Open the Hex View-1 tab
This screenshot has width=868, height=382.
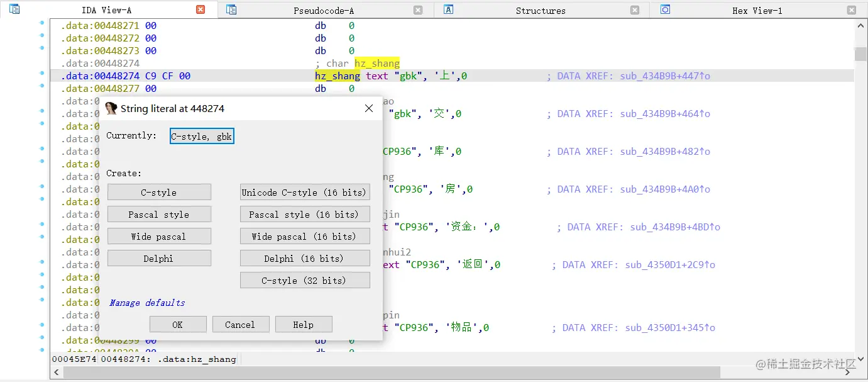[757, 11]
